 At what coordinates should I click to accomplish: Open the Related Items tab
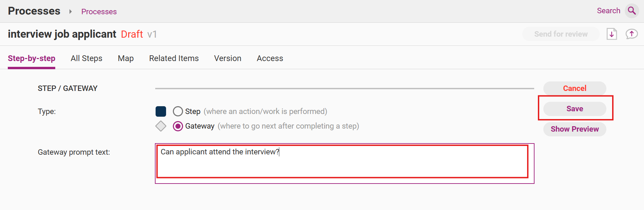174,58
